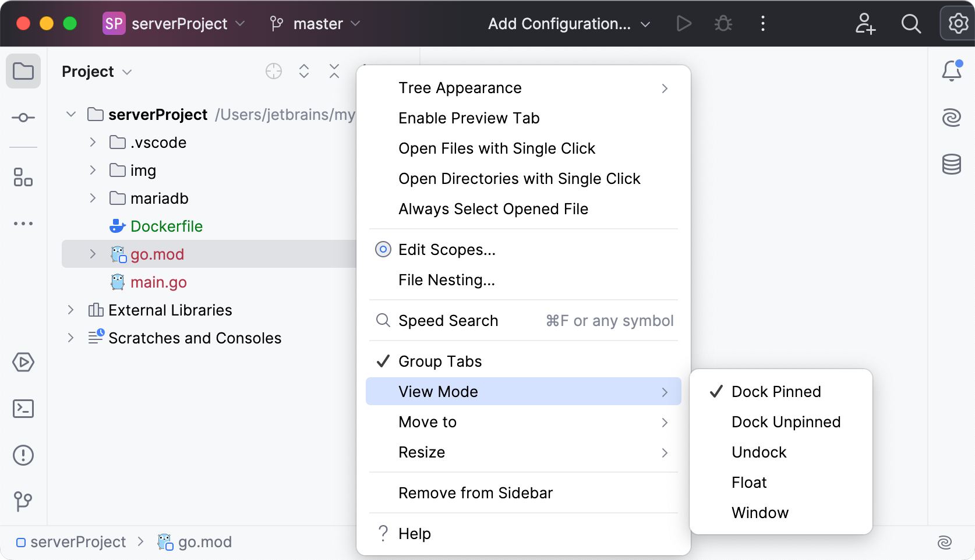Click the Notifications bell
The image size is (975, 560).
(x=951, y=70)
